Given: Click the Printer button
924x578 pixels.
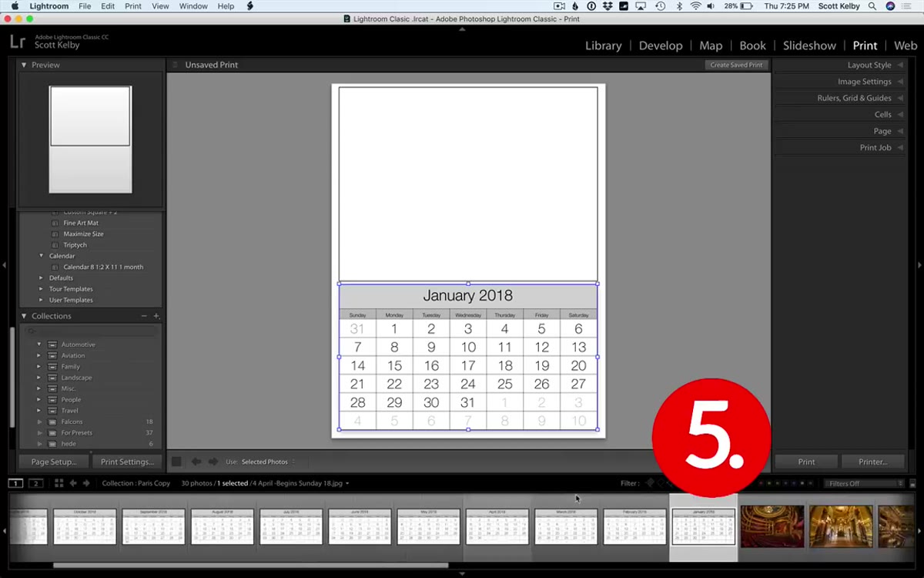Looking at the screenshot, I should pyautogui.click(x=872, y=462).
